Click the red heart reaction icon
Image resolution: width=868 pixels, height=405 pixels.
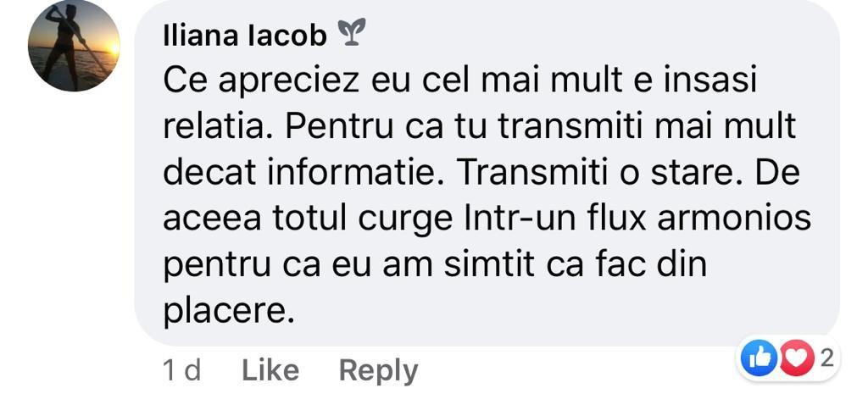click(x=797, y=359)
